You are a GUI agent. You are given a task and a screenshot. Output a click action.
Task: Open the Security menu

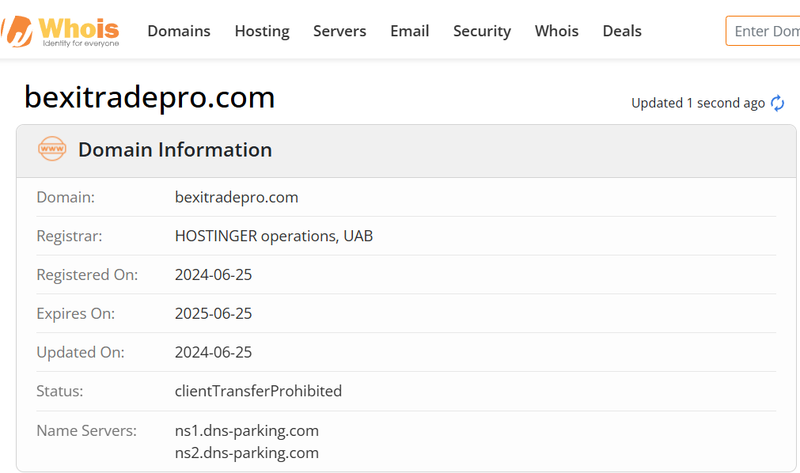[482, 31]
